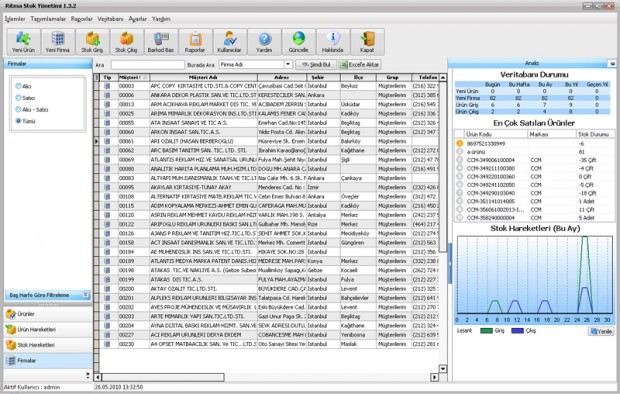This screenshot has width=620, height=394.
Task: Click the Aktif Kullanıcı : admin status text
Action: click(32, 387)
